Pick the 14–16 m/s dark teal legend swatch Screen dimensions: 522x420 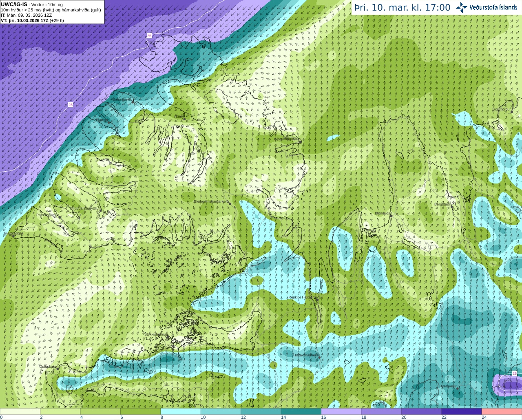(301, 411)
